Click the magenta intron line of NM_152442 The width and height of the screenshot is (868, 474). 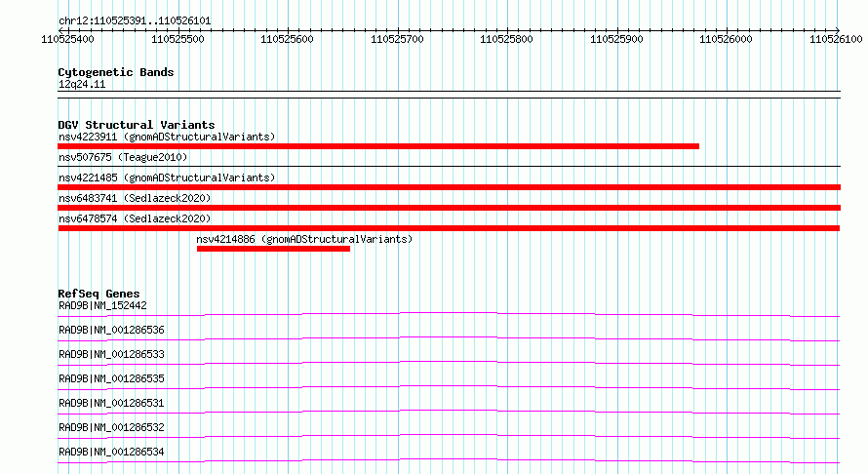449,313
